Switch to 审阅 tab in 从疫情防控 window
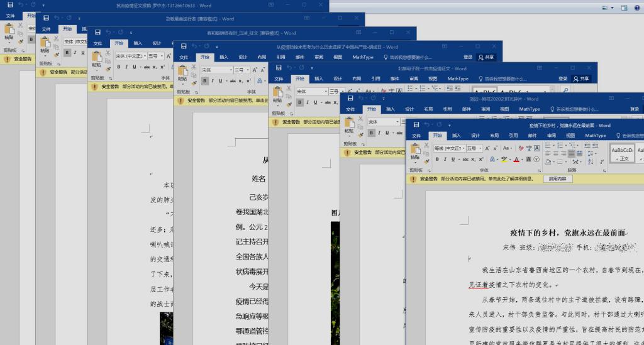 319,57
